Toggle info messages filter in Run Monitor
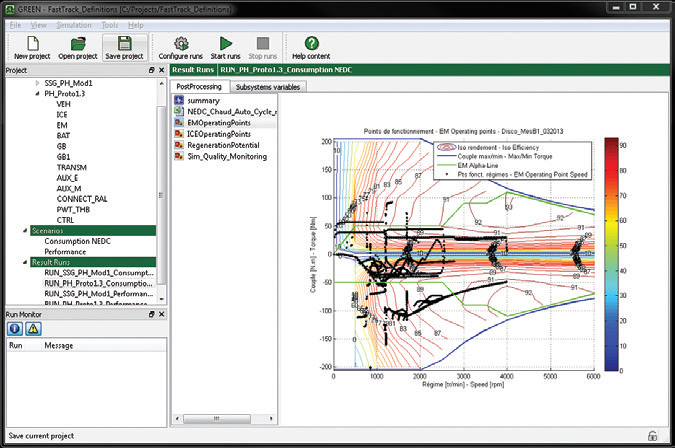The width and height of the screenshot is (675, 448). point(15,329)
